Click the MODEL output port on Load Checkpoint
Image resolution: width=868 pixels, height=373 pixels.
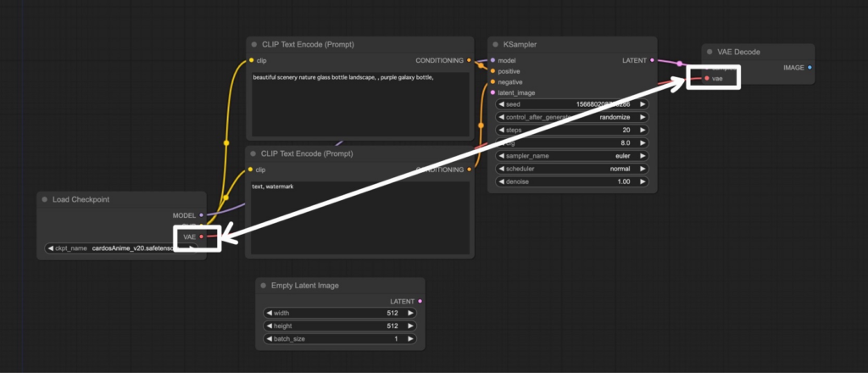(201, 215)
